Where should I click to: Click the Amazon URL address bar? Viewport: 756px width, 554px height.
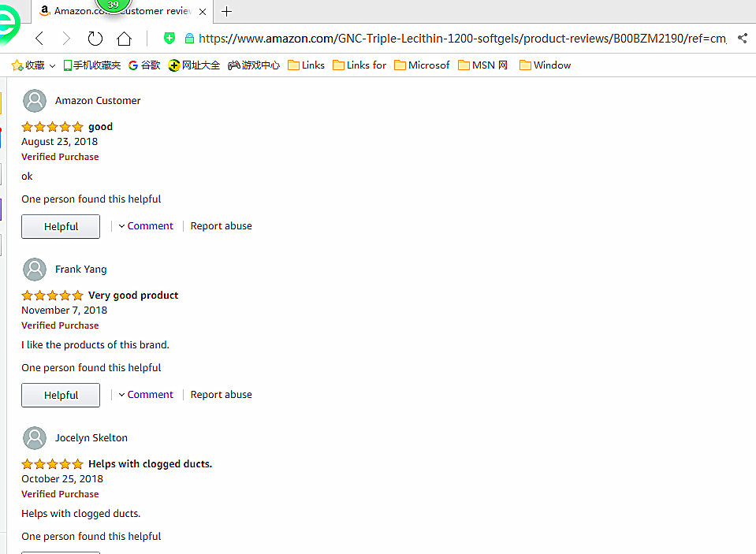(x=461, y=38)
